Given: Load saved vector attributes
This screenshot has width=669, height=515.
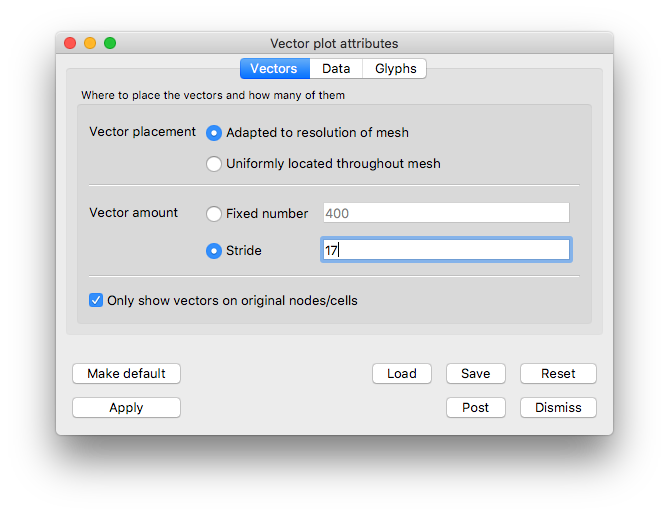Looking at the screenshot, I should coord(402,374).
